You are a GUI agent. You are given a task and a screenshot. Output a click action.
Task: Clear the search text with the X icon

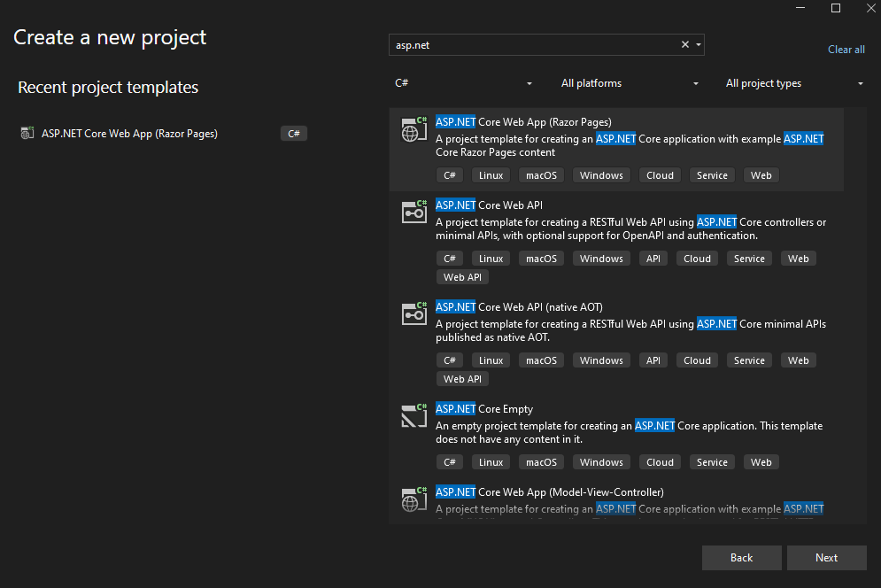[685, 44]
